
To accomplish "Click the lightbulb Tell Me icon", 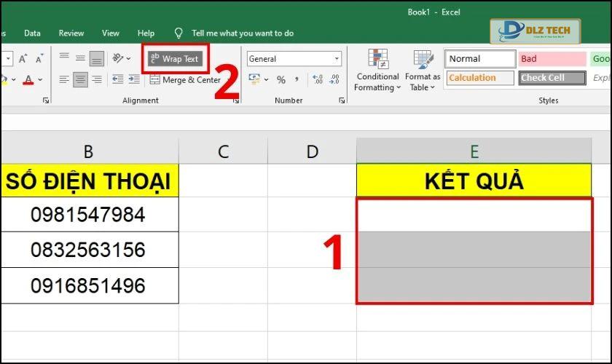I will point(178,33).
